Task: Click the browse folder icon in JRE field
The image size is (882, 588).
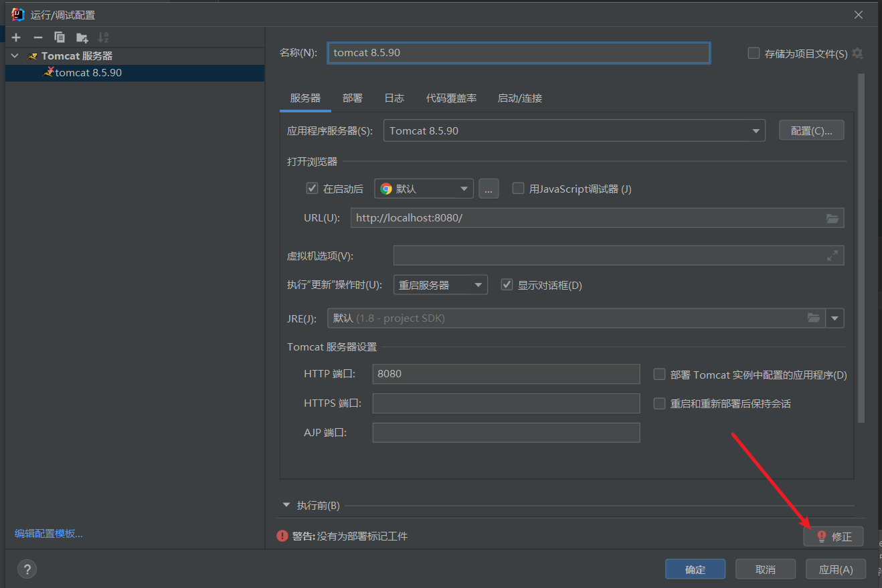Action: coord(813,318)
